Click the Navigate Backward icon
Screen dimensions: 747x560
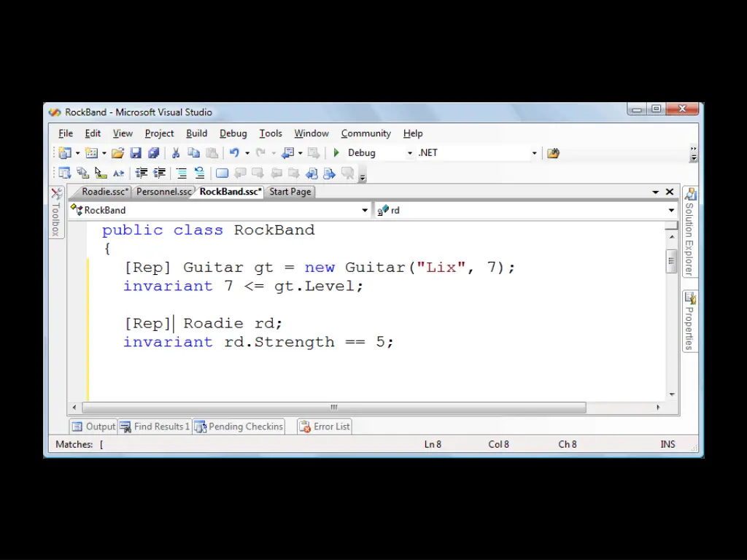(287, 153)
